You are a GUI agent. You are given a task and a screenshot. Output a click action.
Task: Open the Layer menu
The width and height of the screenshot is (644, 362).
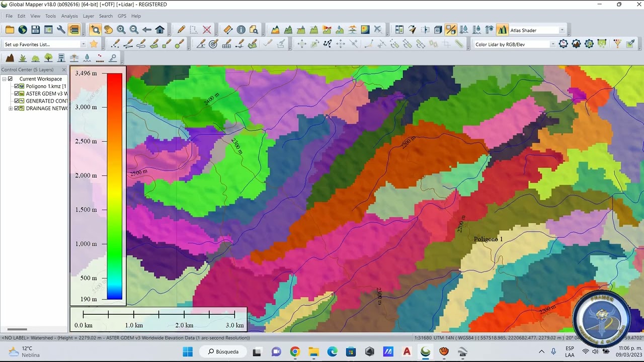pos(89,16)
